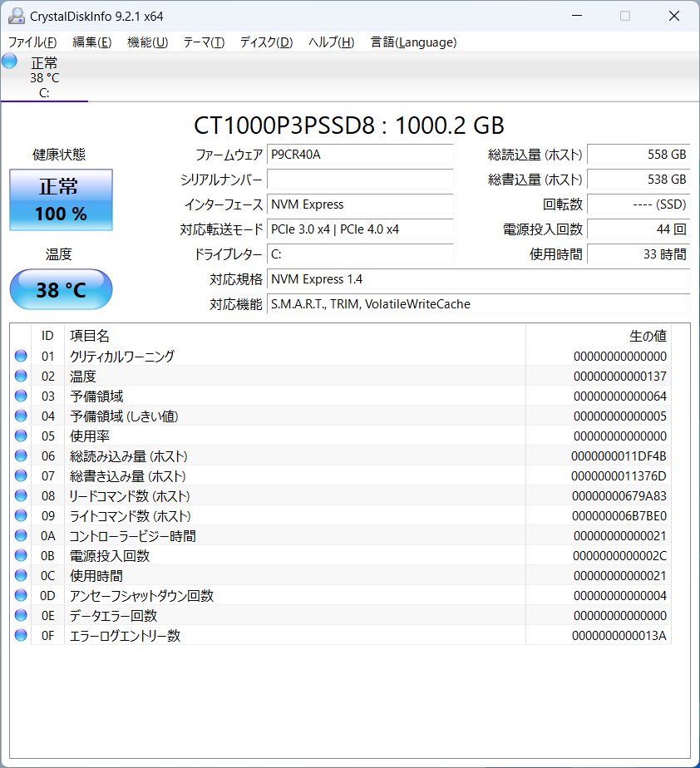The width and height of the screenshot is (700, 768).
Task: Click the ID column header
Action: (x=47, y=336)
